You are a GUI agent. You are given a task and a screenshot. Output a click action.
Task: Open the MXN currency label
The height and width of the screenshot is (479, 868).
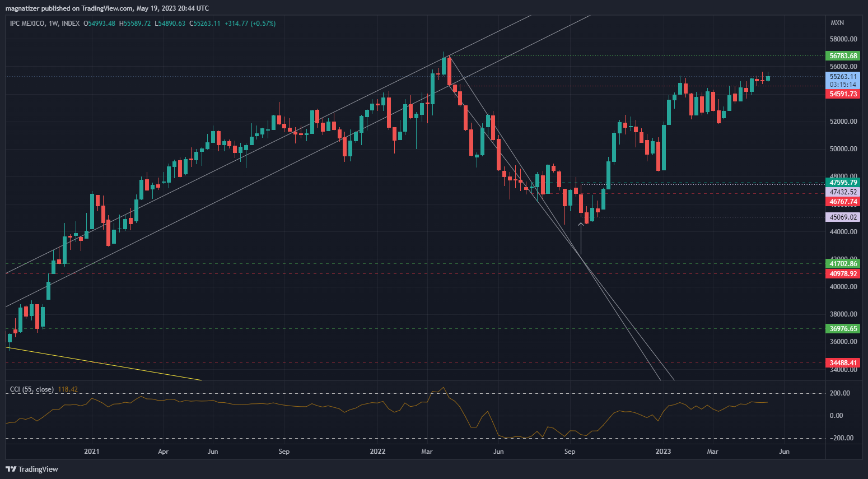tap(837, 23)
